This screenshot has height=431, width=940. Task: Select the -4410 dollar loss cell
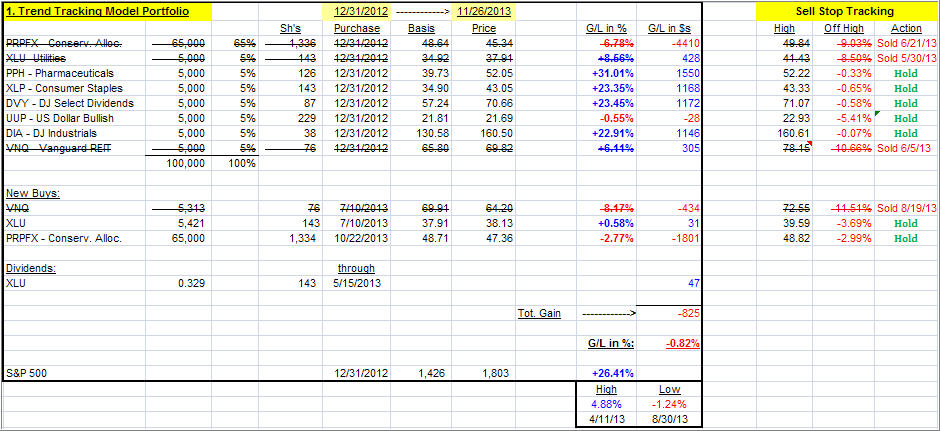coord(669,43)
